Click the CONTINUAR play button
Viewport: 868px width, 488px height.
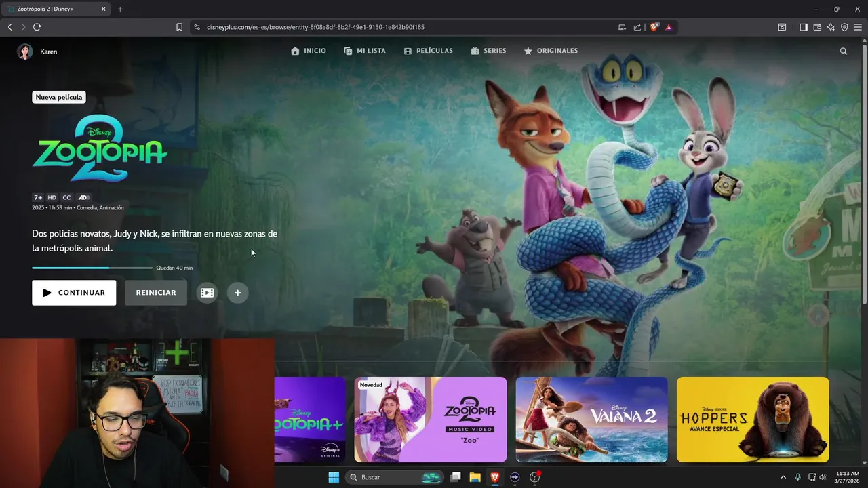point(74,293)
